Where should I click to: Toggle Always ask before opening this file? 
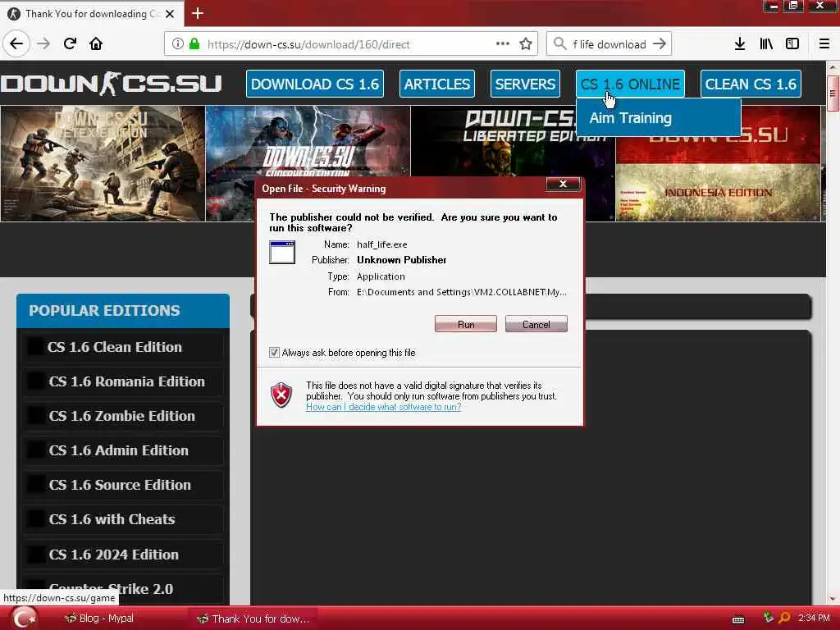(x=274, y=353)
